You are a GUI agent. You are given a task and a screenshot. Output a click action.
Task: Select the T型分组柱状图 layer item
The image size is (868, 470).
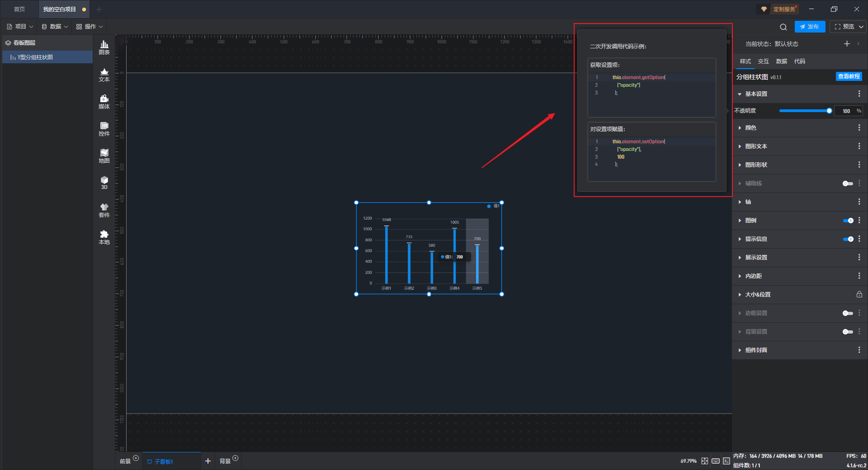click(x=35, y=57)
